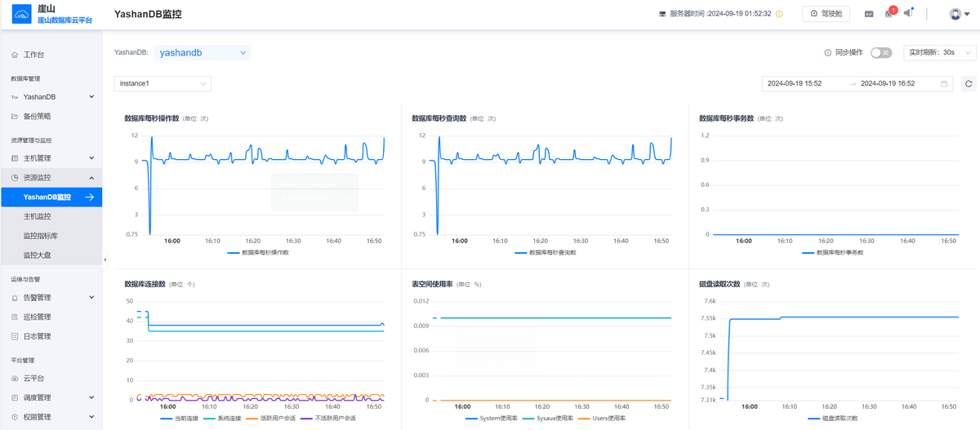The width and height of the screenshot is (980, 430).
Task: Open the instance1 dropdown
Action: click(x=163, y=83)
